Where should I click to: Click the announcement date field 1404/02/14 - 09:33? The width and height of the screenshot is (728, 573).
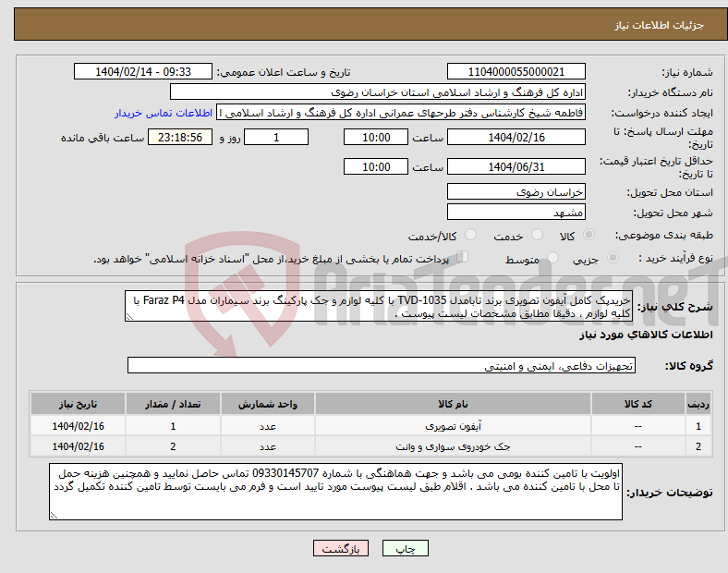pos(143,71)
